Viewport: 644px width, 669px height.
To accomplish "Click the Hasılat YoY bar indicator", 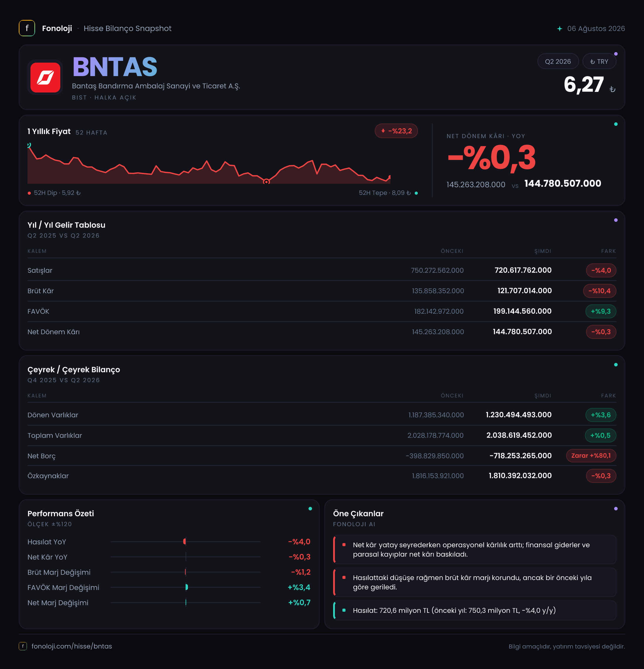I will point(185,541).
